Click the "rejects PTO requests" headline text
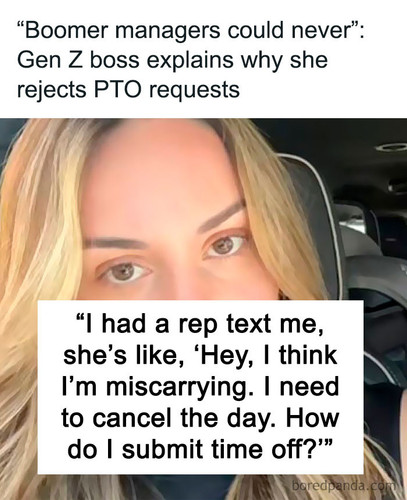 [x=128, y=89]
